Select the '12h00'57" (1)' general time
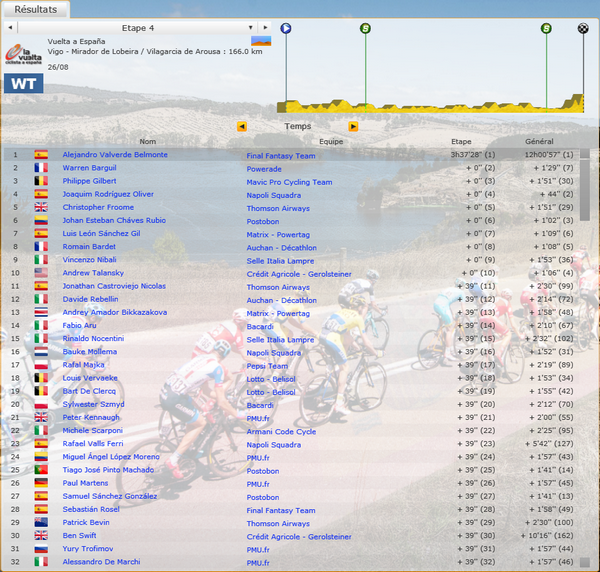The image size is (600, 572). [x=549, y=155]
